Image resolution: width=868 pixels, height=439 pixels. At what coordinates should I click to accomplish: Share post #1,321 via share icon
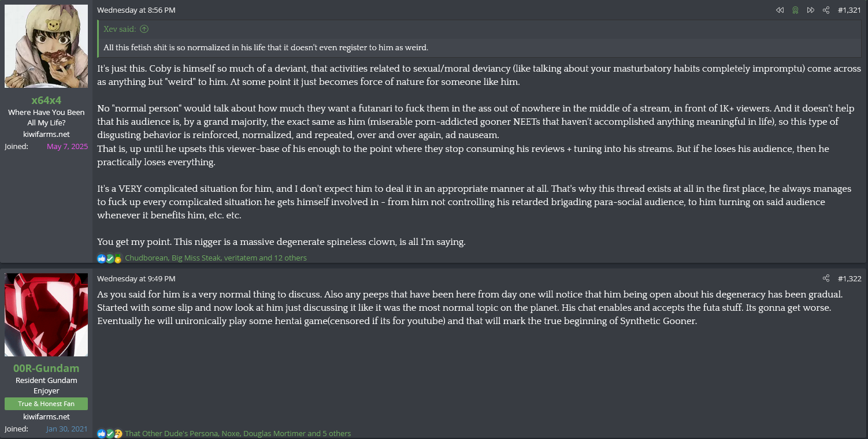(826, 10)
